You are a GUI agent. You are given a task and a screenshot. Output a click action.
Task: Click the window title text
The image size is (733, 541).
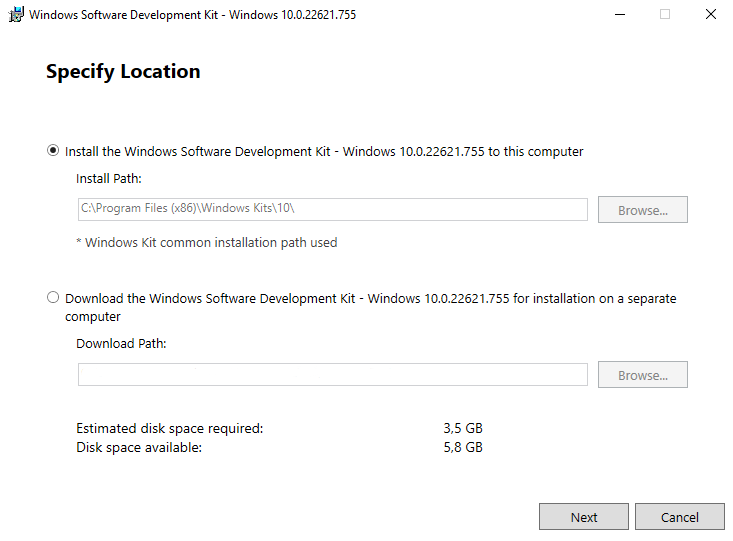(x=192, y=15)
